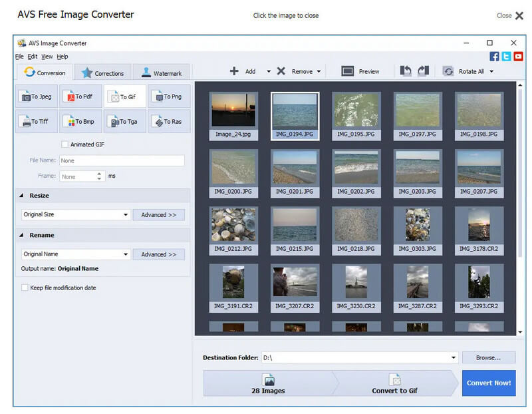Open the AVS YouTube page

coord(518,57)
